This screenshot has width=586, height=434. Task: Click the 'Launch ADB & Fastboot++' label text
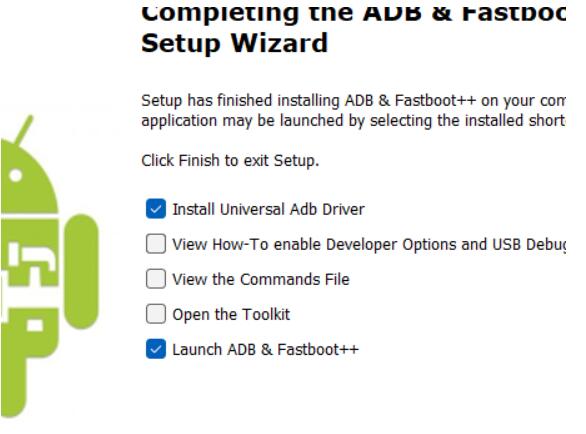point(265,350)
